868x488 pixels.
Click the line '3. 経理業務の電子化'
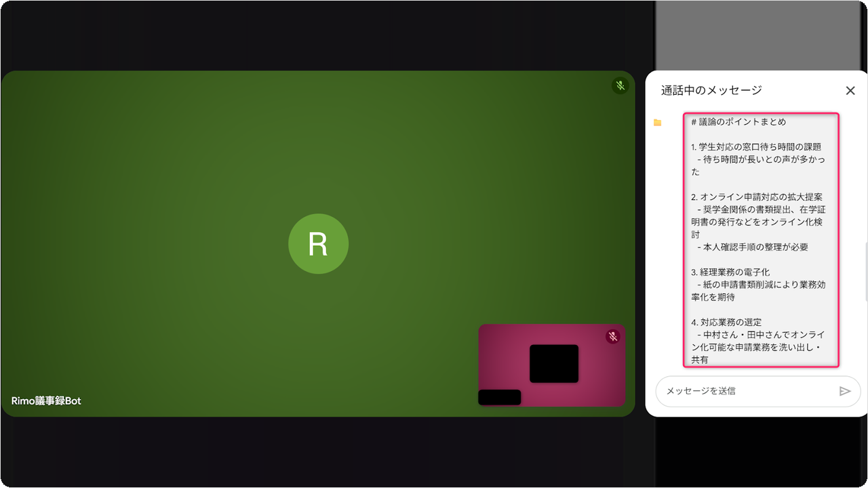[x=730, y=272]
